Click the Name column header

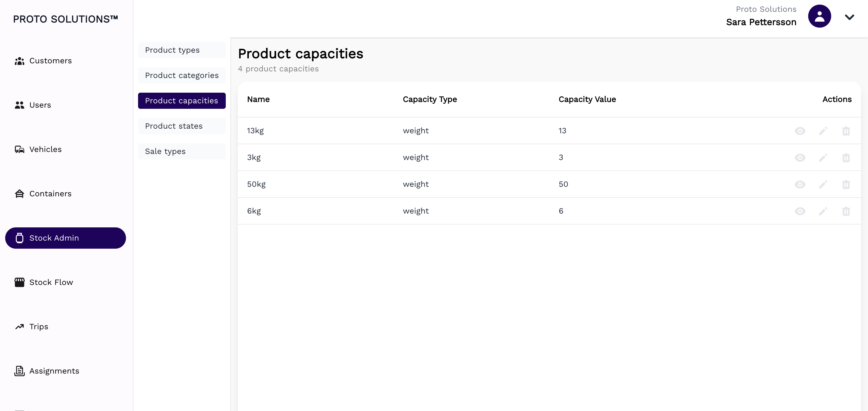click(259, 100)
